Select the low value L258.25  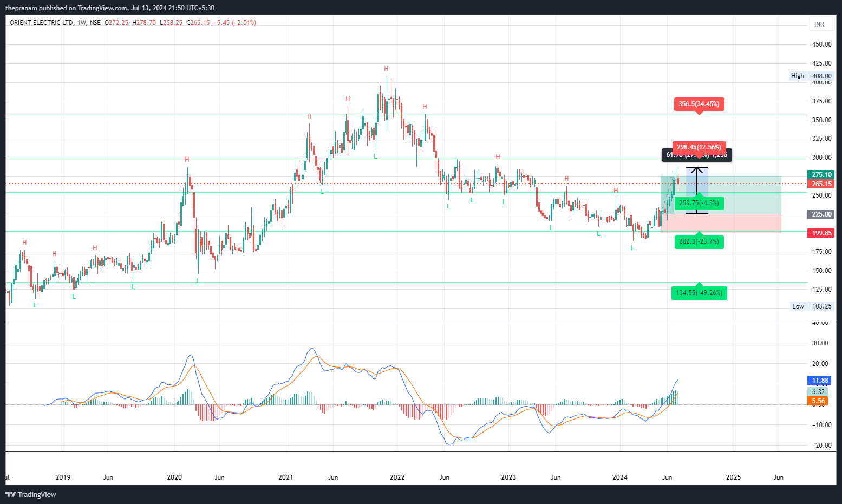[171, 23]
